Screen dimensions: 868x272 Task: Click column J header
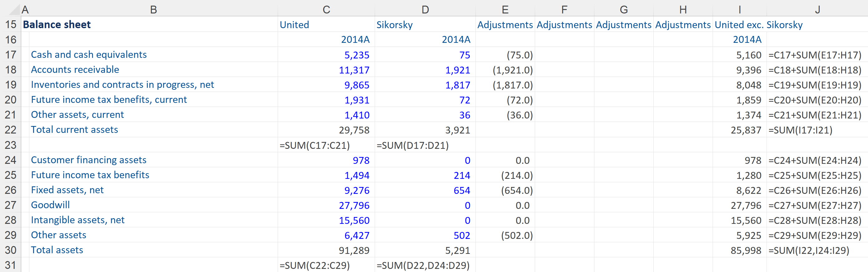[x=817, y=9]
